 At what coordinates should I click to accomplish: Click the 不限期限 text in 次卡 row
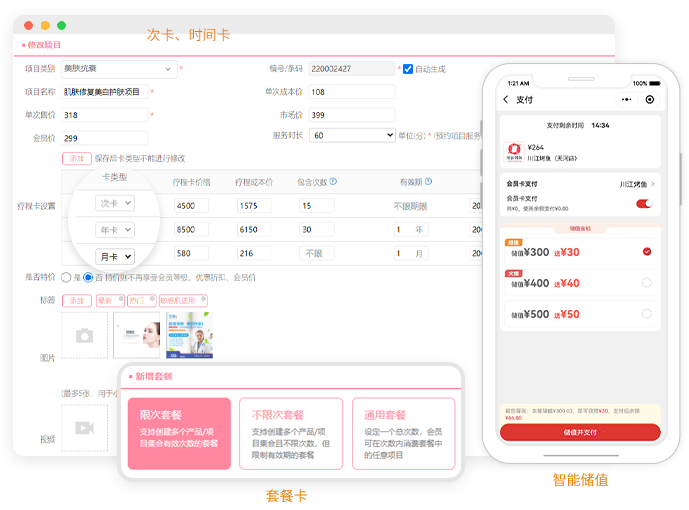[410, 206]
